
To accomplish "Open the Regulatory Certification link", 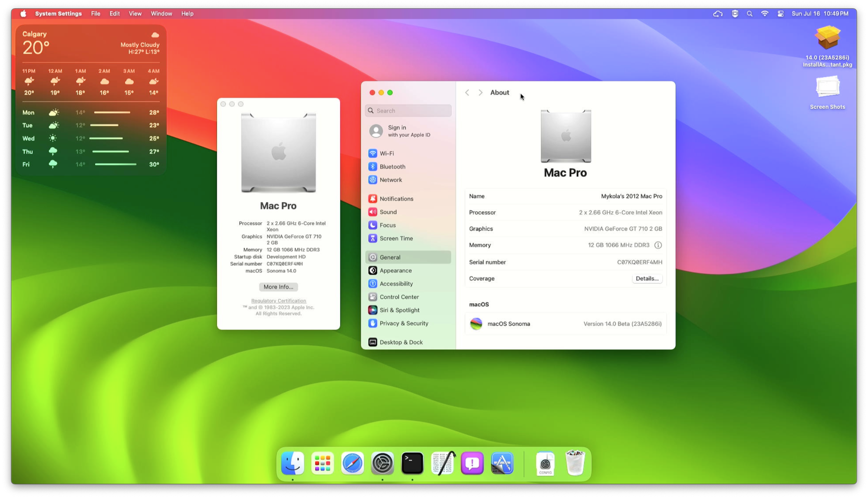I will click(278, 301).
